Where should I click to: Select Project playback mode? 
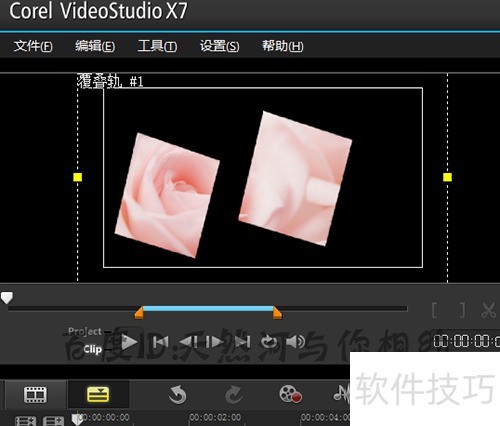[85, 331]
